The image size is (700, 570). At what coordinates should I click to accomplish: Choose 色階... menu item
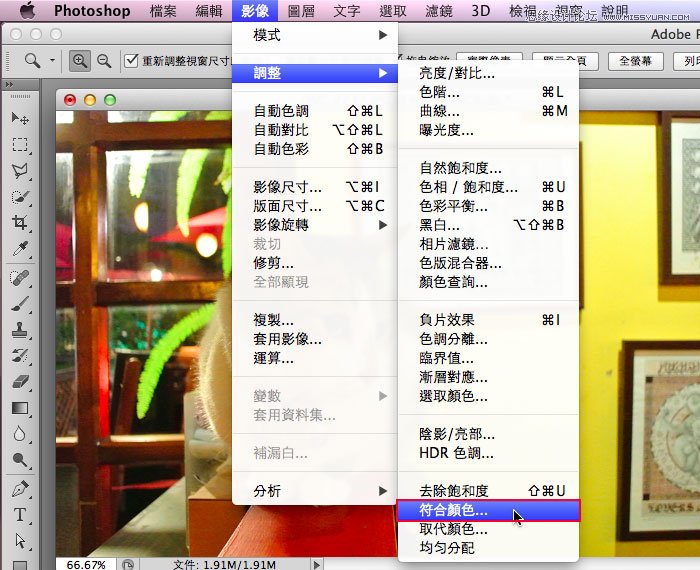488,92
